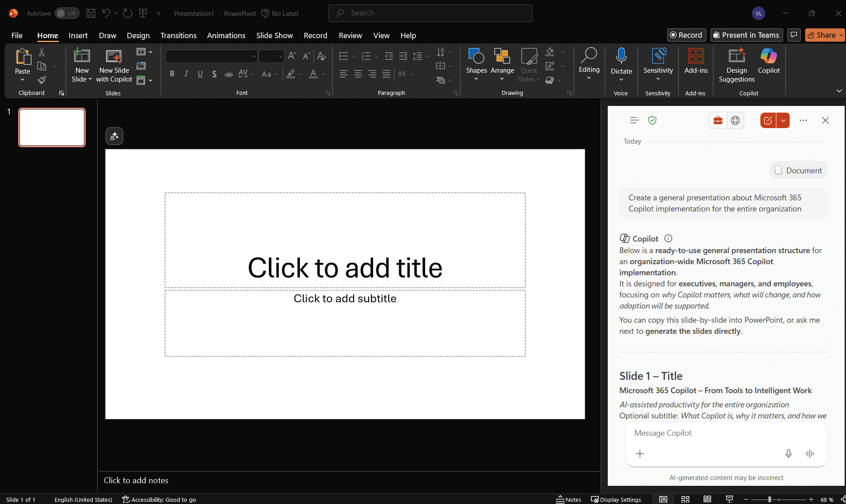The height and width of the screenshot is (504, 846).
Task: Click the web globe icon in the Copilot pane
Action: (x=735, y=121)
